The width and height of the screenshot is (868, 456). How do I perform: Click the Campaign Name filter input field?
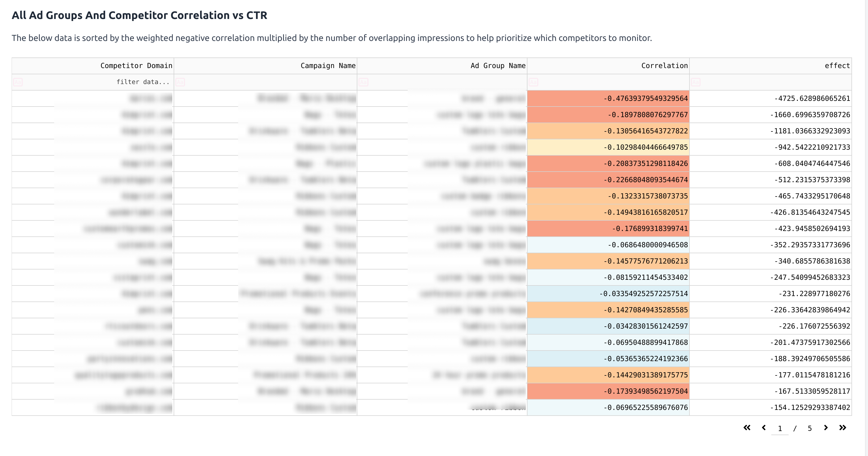270,82
